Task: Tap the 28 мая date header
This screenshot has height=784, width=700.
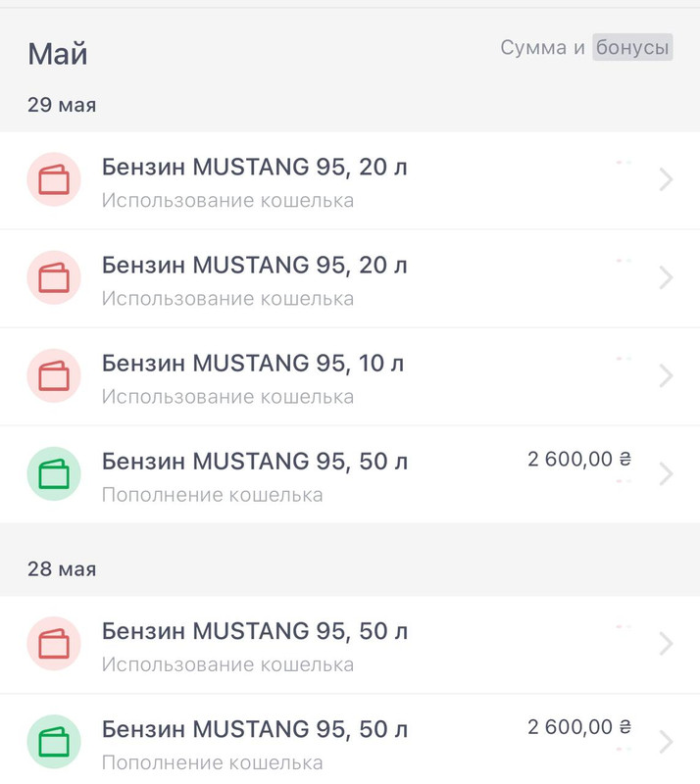Action: 62,568
